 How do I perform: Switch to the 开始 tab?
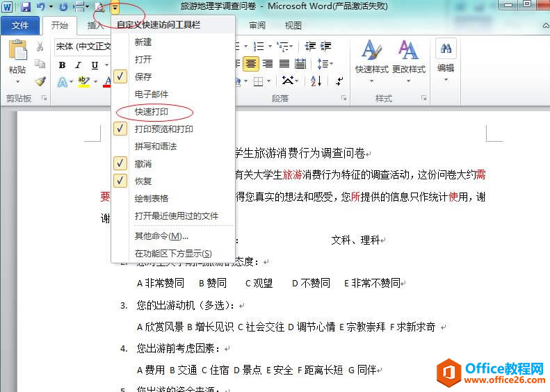[x=59, y=25]
